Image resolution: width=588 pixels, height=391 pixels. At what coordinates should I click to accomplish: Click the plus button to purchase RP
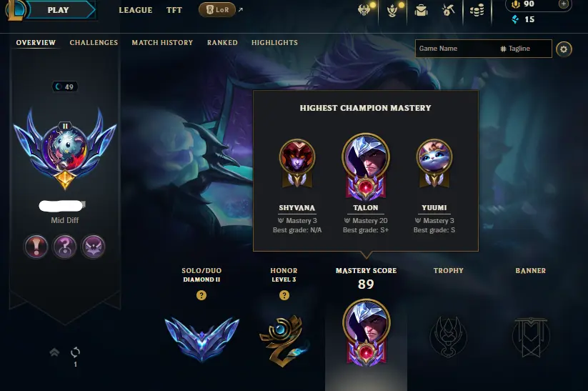point(563,4)
